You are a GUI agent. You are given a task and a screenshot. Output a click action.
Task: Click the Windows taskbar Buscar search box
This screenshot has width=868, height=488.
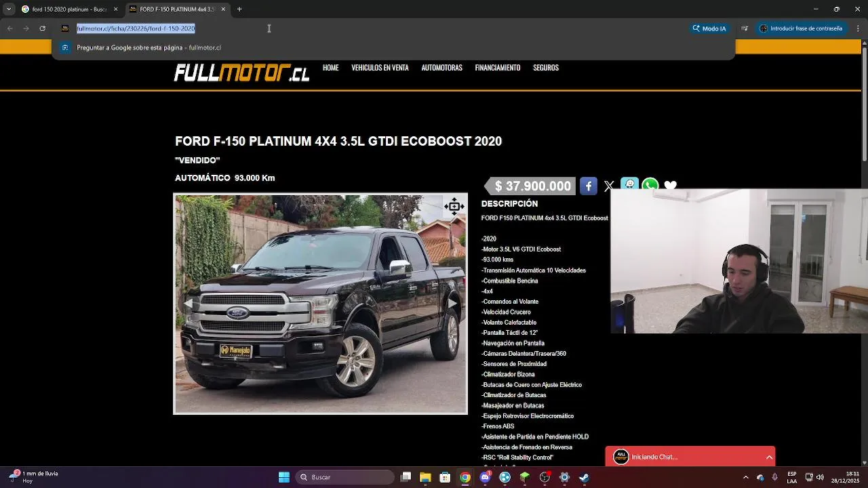(x=345, y=477)
